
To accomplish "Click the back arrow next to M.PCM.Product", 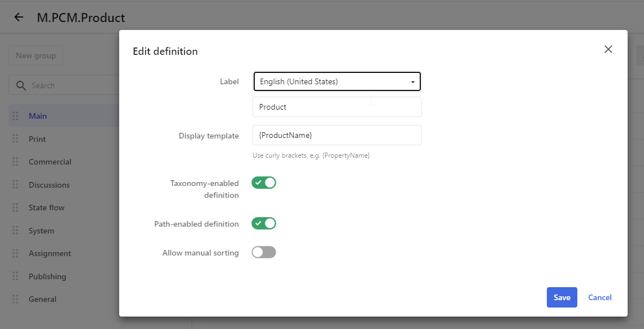I will (x=19, y=18).
